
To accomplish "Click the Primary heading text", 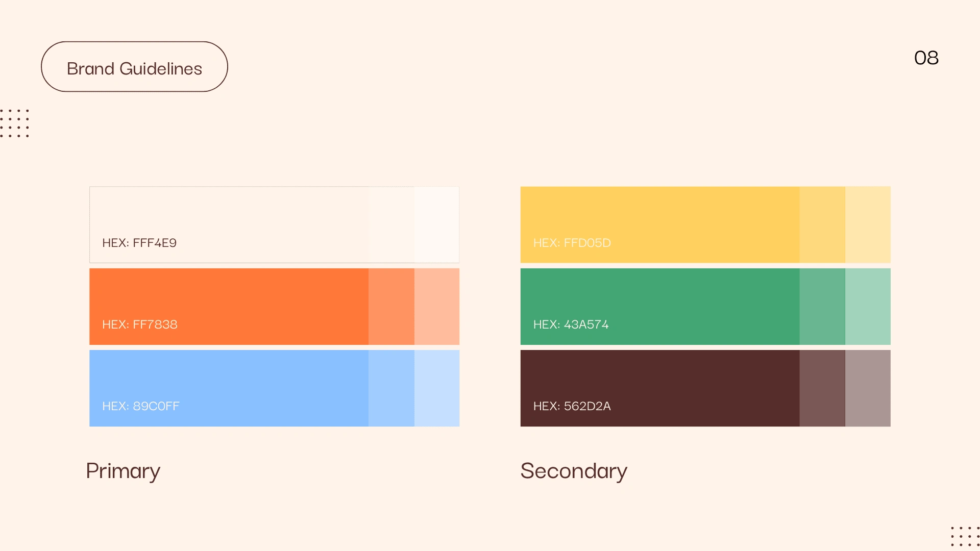I will pos(123,471).
